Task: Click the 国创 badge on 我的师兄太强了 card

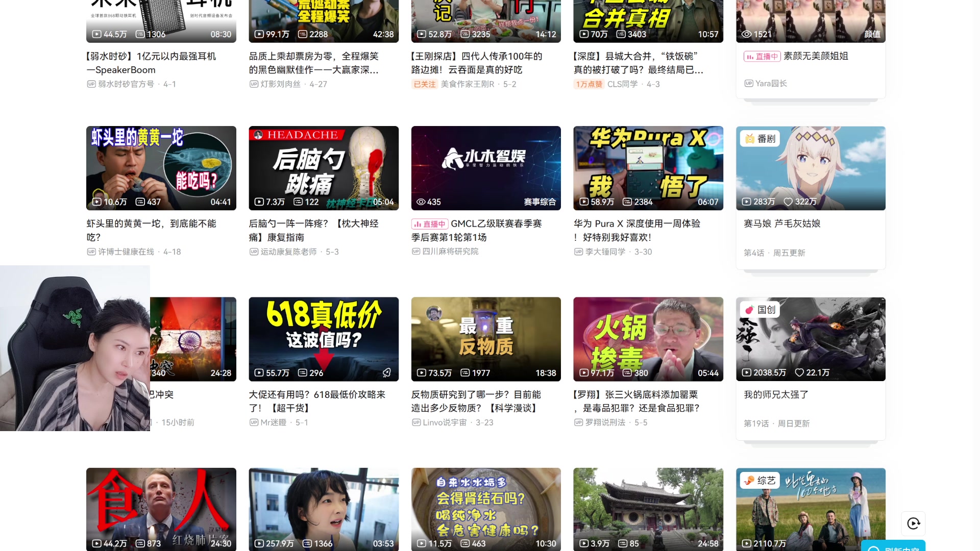Action: [760, 310]
